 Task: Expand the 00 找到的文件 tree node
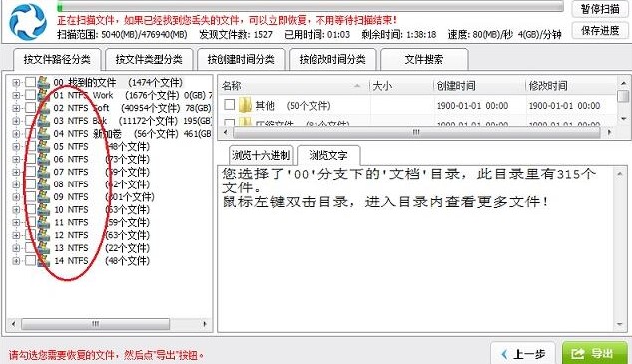click(x=16, y=83)
